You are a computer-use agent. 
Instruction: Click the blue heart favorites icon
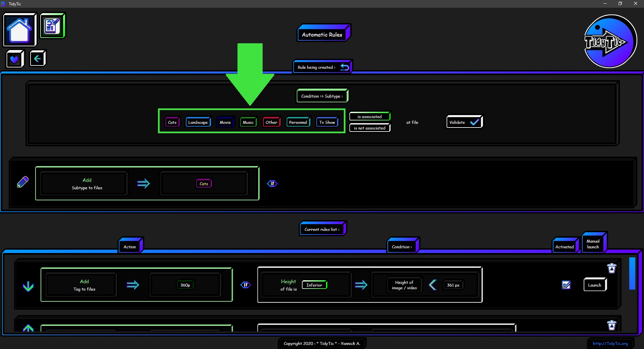tap(15, 59)
